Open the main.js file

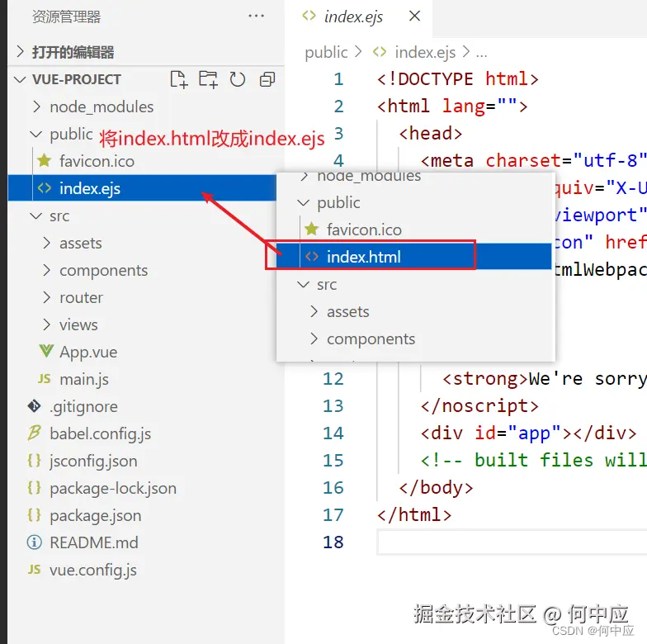84,380
